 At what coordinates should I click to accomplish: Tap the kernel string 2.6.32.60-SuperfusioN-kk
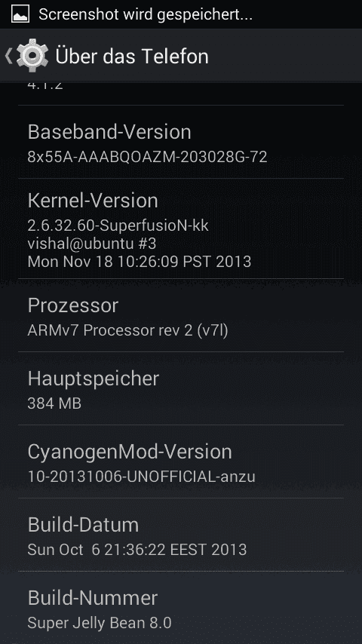tap(118, 225)
